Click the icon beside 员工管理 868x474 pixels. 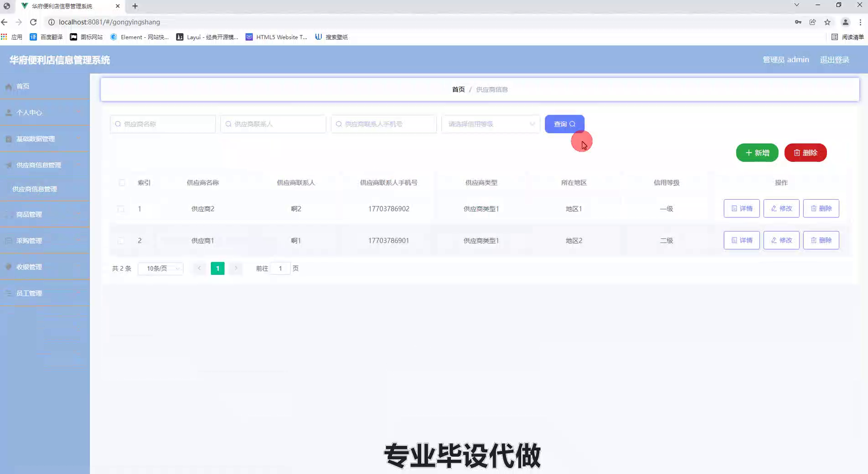tap(9, 293)
